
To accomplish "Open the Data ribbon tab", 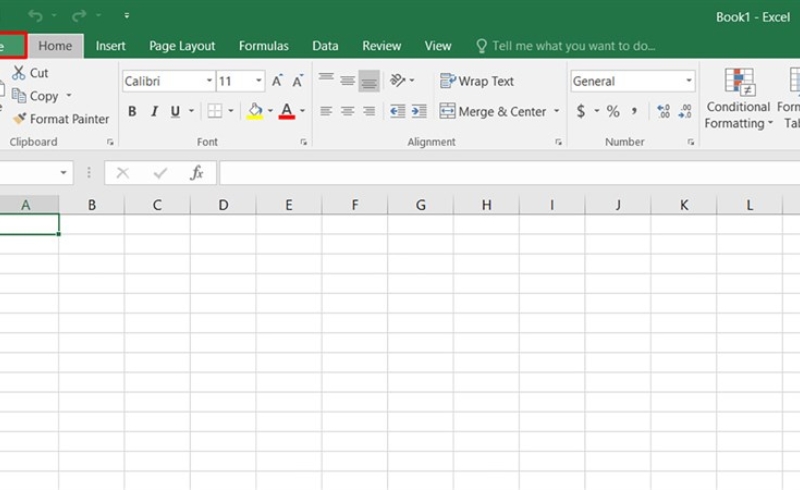I will tap(325, 46).
